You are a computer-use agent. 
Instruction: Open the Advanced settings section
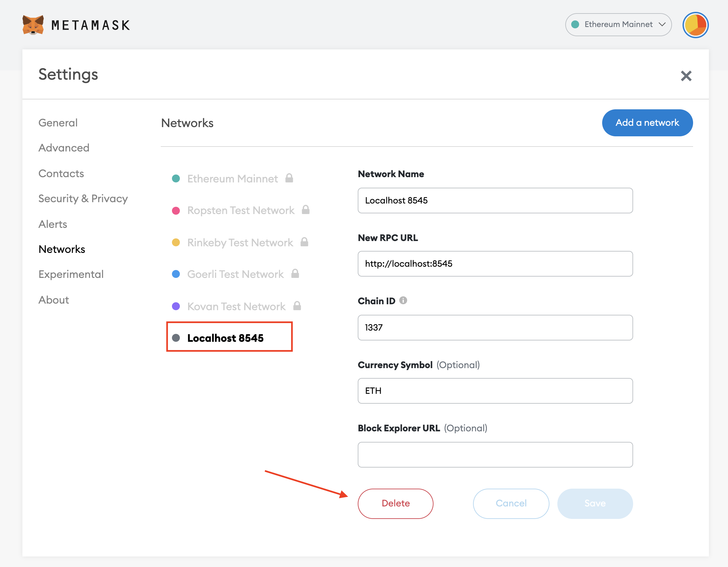[64, 148]
